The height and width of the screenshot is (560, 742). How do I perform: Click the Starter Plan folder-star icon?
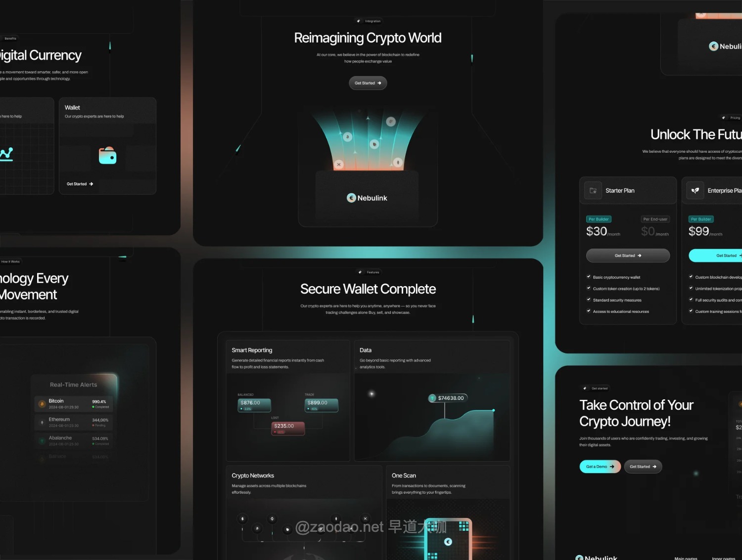pos(593,190)
